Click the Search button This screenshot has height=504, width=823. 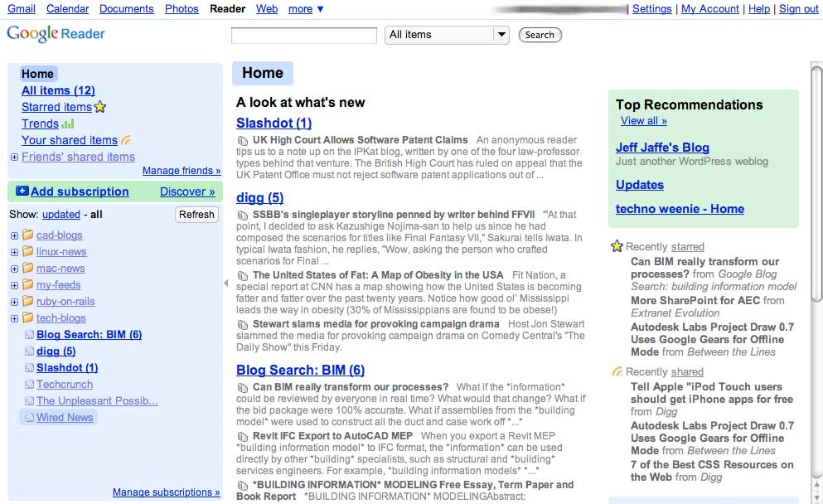[x=540, y=35]
